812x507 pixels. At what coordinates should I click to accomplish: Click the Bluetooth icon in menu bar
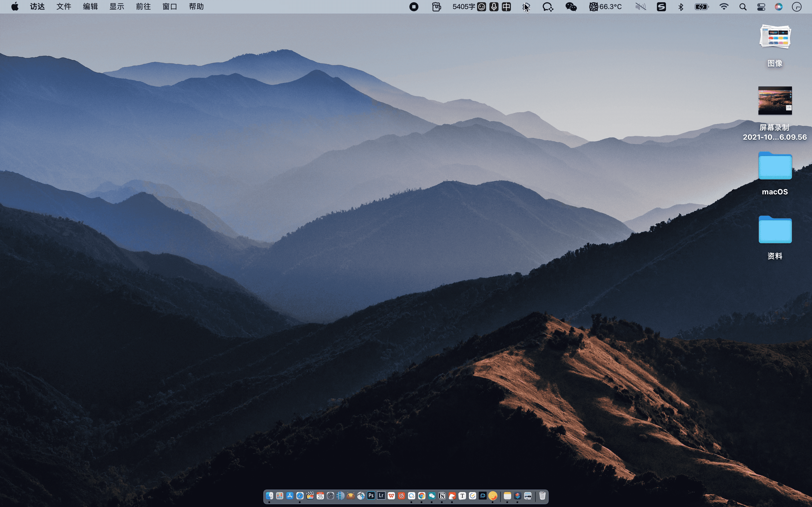(680, 6)
